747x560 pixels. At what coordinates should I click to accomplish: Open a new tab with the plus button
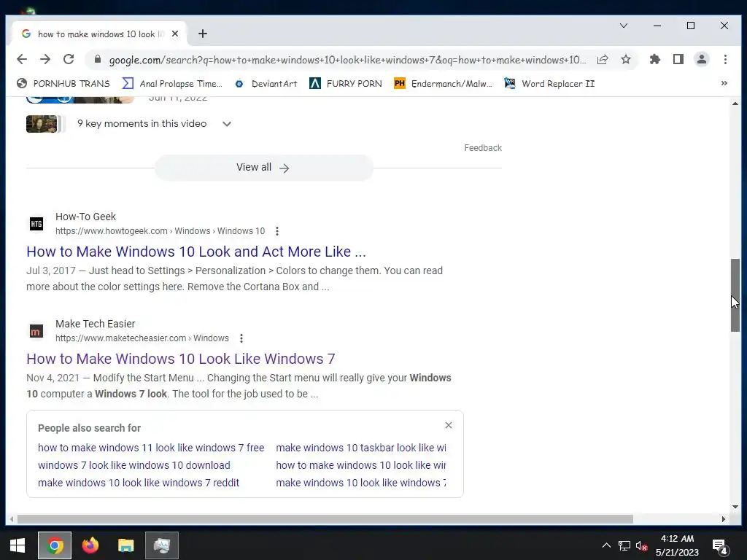coord(203,34)
